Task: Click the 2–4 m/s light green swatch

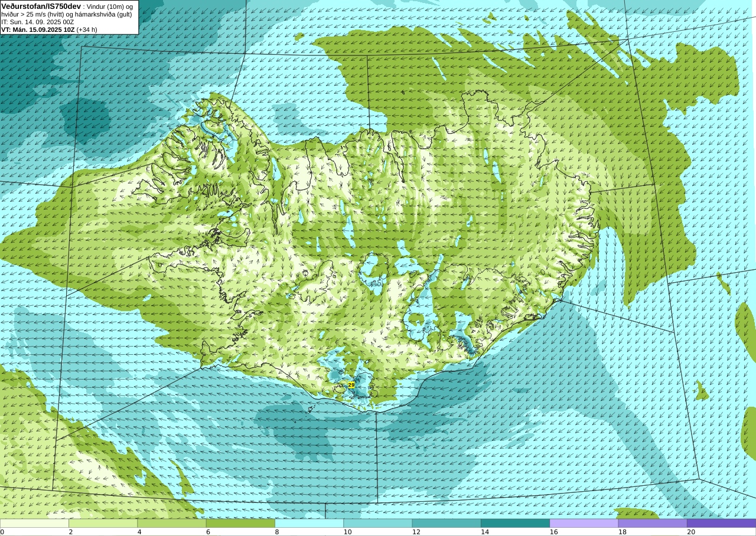Action: (103, 523)
